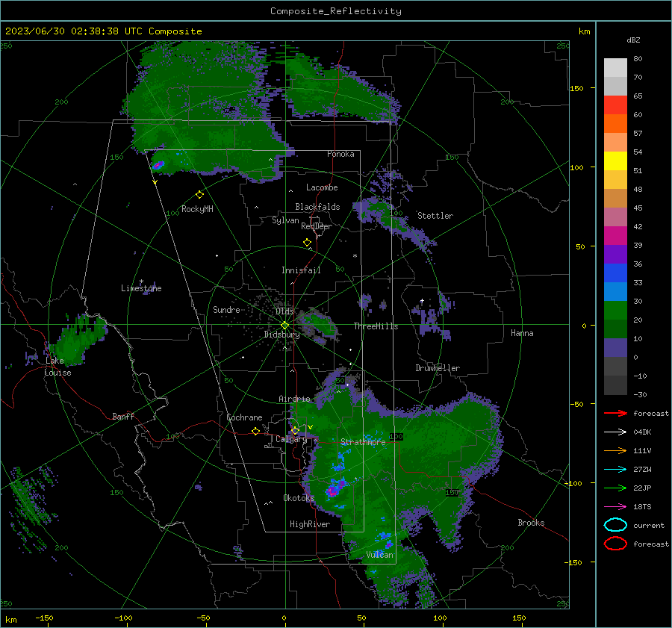Click the HighRiver city label

click(x=310, y=524)
